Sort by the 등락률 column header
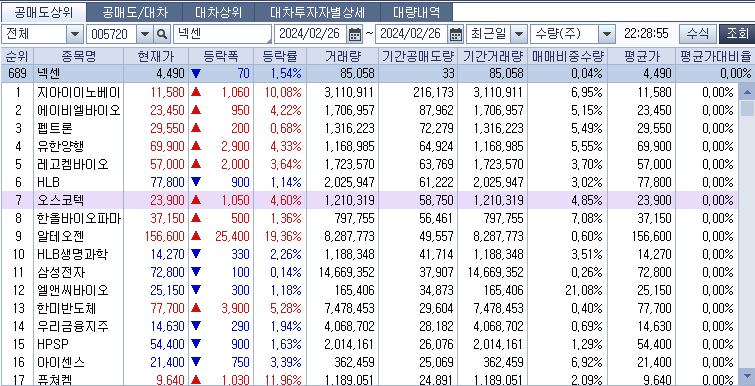 point(280,56)
